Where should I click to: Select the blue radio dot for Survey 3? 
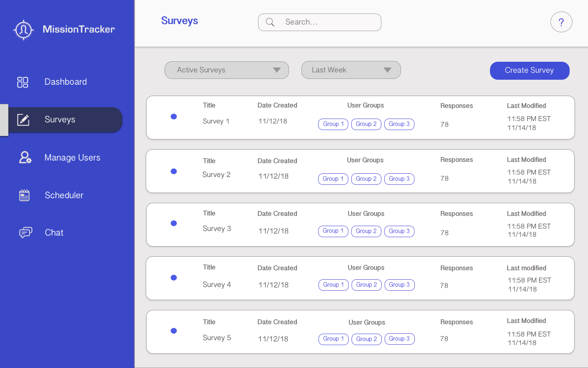174,223
